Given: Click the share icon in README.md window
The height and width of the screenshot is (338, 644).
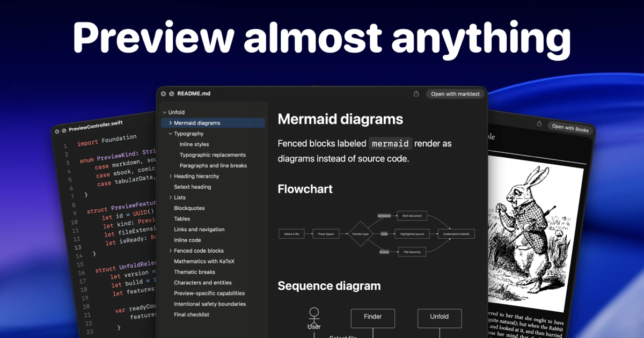Looking at the screenshot, I should [416, 93].
